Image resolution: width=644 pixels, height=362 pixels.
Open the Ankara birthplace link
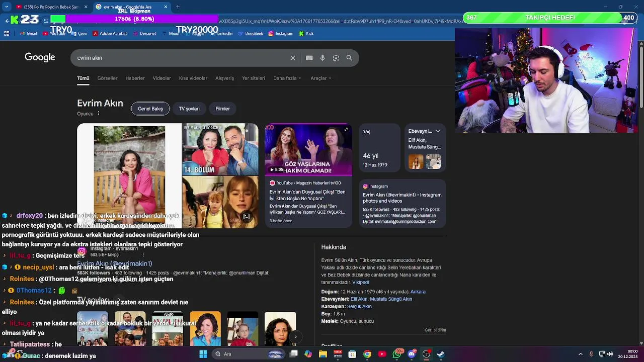point(418,292)
